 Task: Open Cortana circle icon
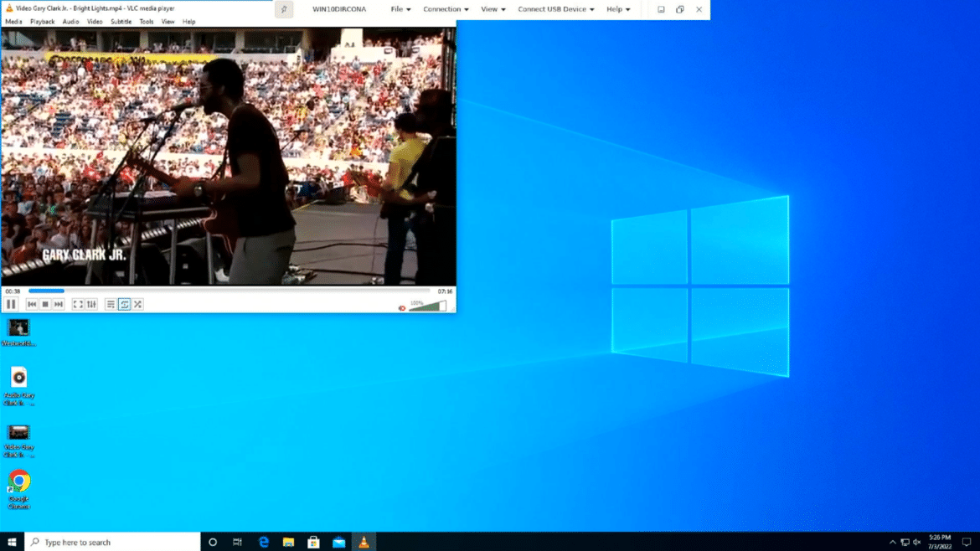pyautogui.click(x=213, y=543)
